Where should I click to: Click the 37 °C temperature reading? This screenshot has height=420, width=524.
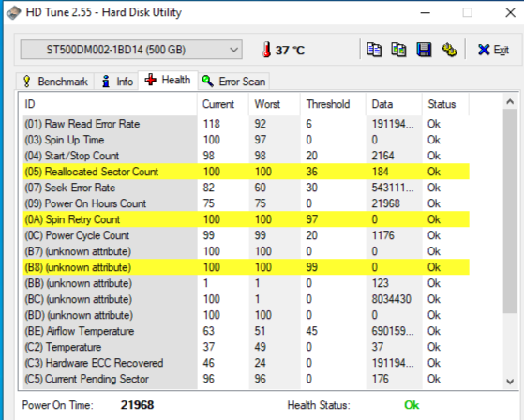click(x=290, y=50)
